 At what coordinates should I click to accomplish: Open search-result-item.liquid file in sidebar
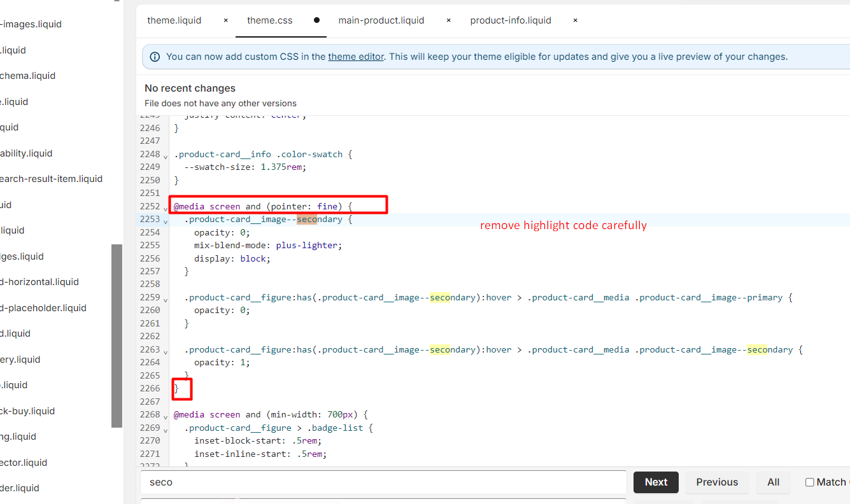(x=51, y=179)
